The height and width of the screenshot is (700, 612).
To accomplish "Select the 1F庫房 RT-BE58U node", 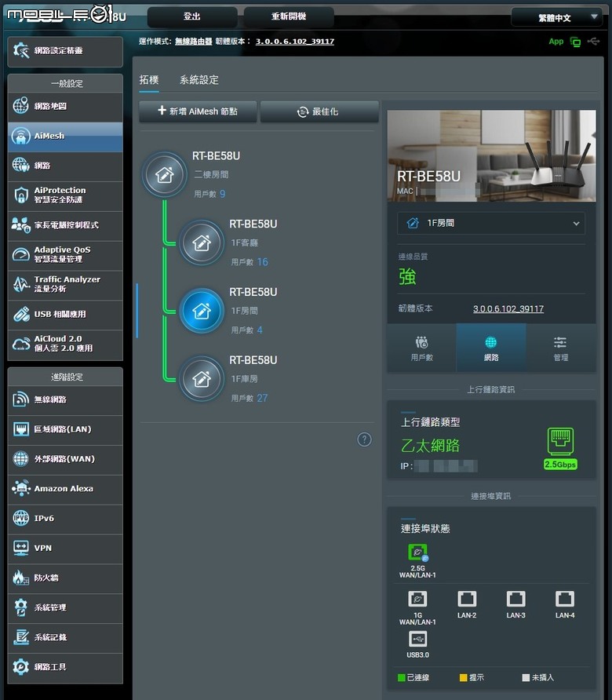I will click(x=202, y=379).
